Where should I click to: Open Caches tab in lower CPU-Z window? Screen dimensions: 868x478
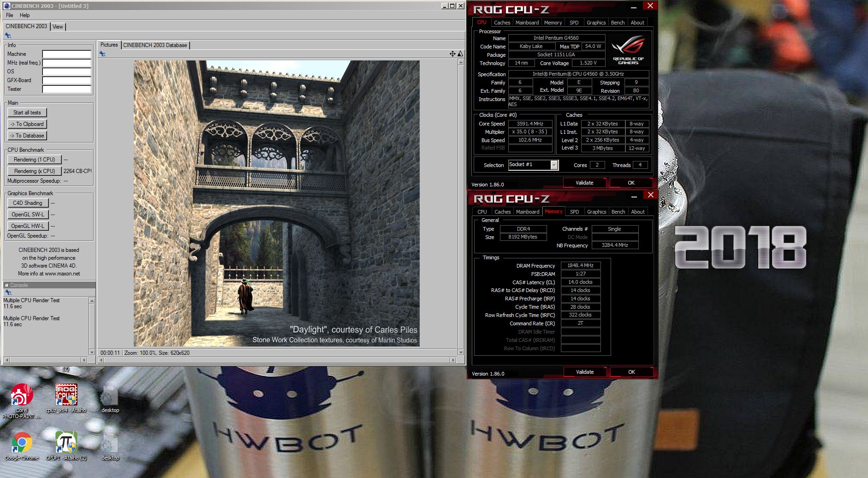click(502, 212)
